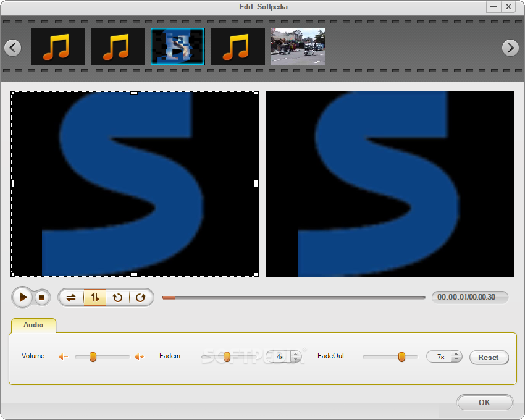Viewport: 525px width, 420px height.
Task: Click the volume decrease speaker icon
Action: point(63,357)
